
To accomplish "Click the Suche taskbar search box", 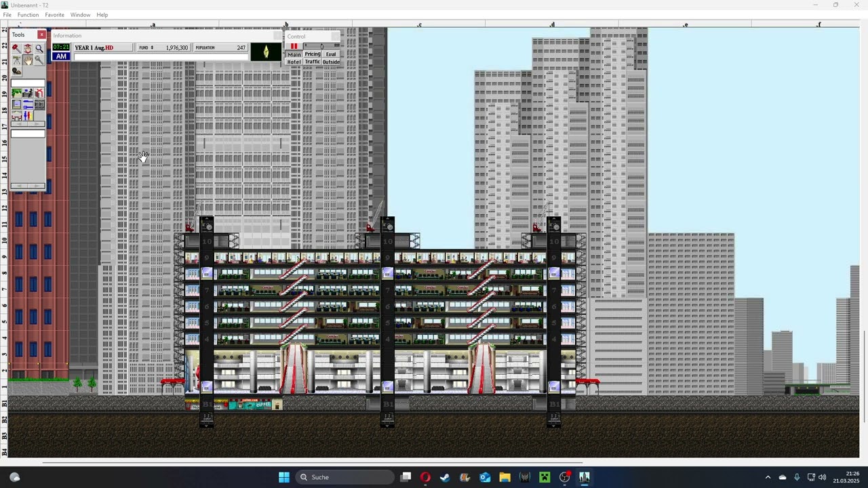I will (x=346, y=477).
